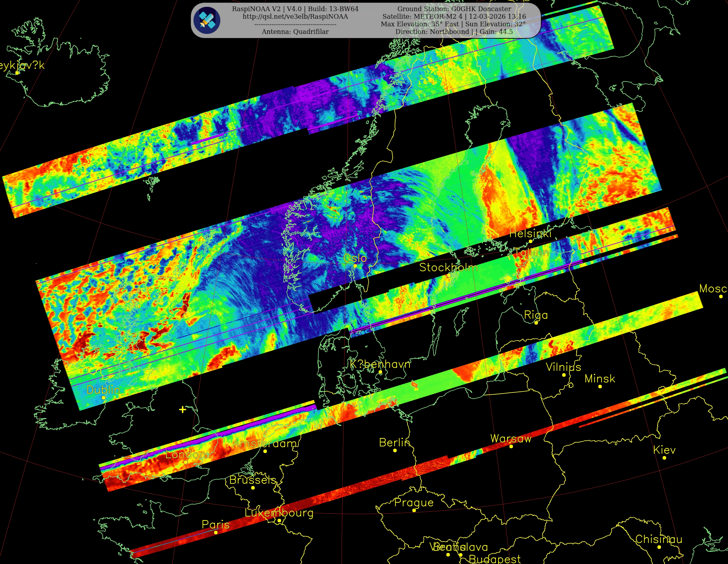728x564 pixels.
Task: Click the Riga city marker dot
Action: coord(536,323)
